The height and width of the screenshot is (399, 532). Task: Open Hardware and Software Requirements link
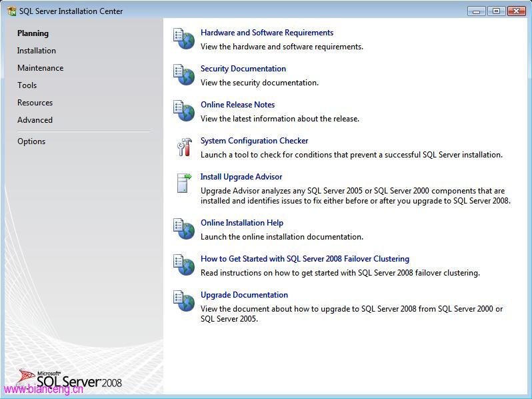(267, 33)
